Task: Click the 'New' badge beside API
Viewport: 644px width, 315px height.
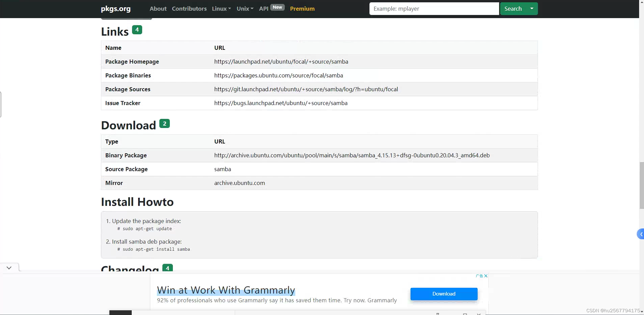Action: [277, 7]
